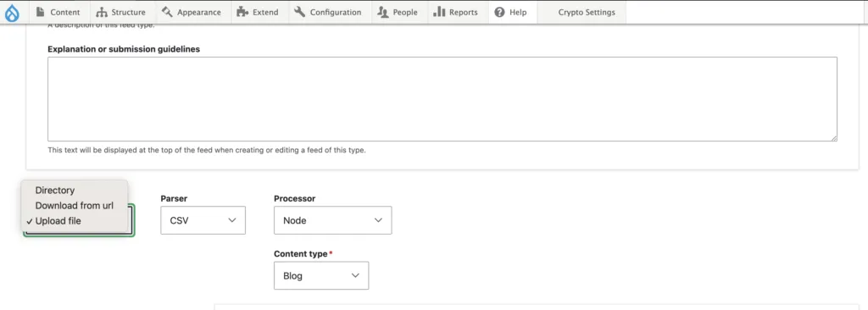Viewport: 868px width, 310px height.
Task: Open the Content type Blog dropdown
Action: [x=321, y=275]
